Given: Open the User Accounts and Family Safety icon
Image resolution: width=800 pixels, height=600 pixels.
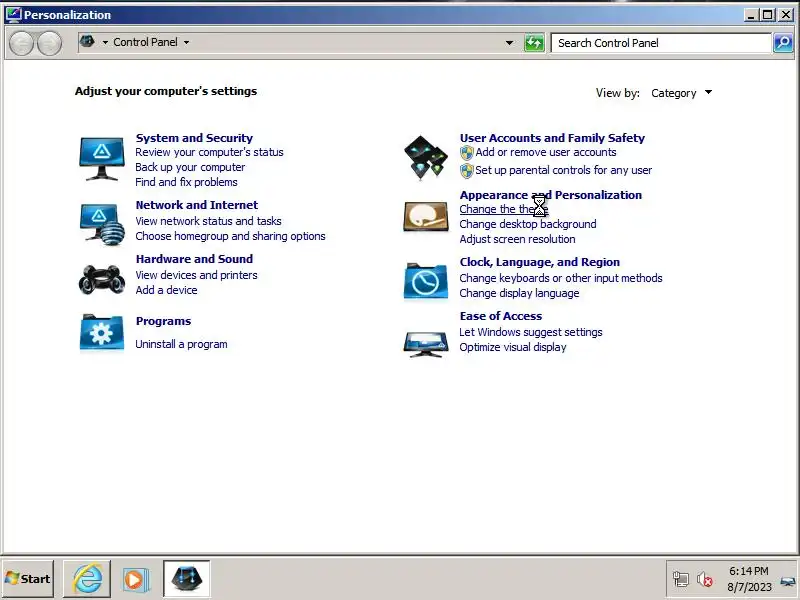Looking at the screenshot, I should click(x=426, y=158).
